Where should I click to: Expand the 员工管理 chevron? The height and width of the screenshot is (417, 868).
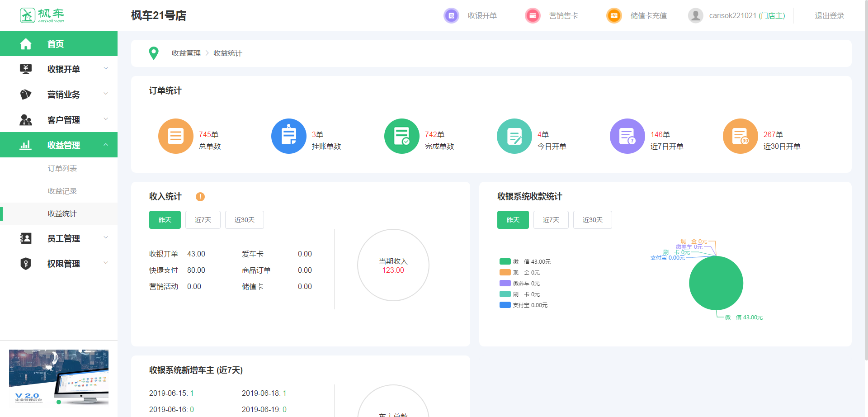point(106,237)
